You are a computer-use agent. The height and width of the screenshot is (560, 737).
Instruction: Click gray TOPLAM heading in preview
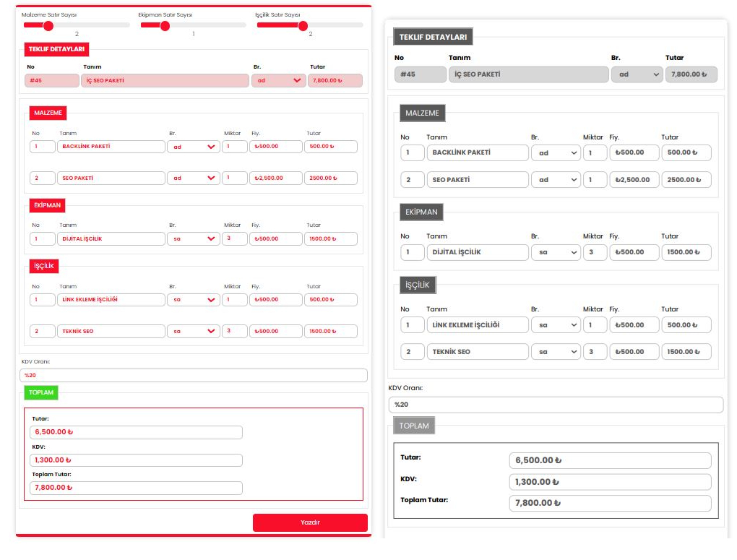tap(414, 426)
